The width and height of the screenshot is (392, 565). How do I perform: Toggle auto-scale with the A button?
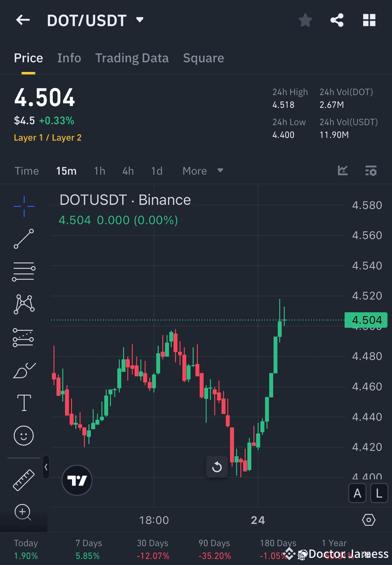tap(357, 493)
